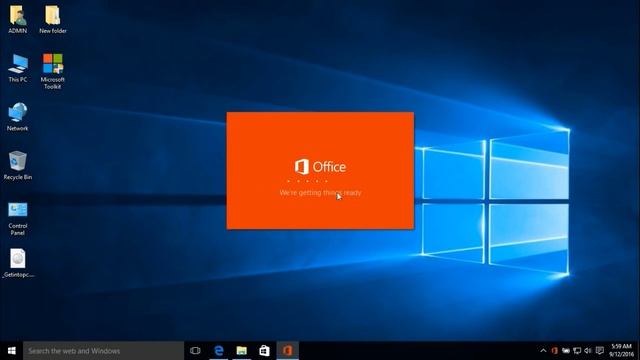Open File Explorer from the taskbar
The width and height of the screenshot is (640, 360).
click(242, 351)
